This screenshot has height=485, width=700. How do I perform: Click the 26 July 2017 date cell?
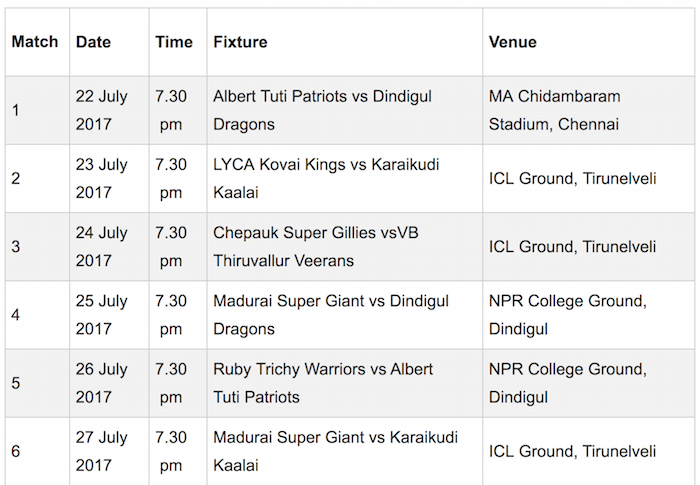point(102,382)
